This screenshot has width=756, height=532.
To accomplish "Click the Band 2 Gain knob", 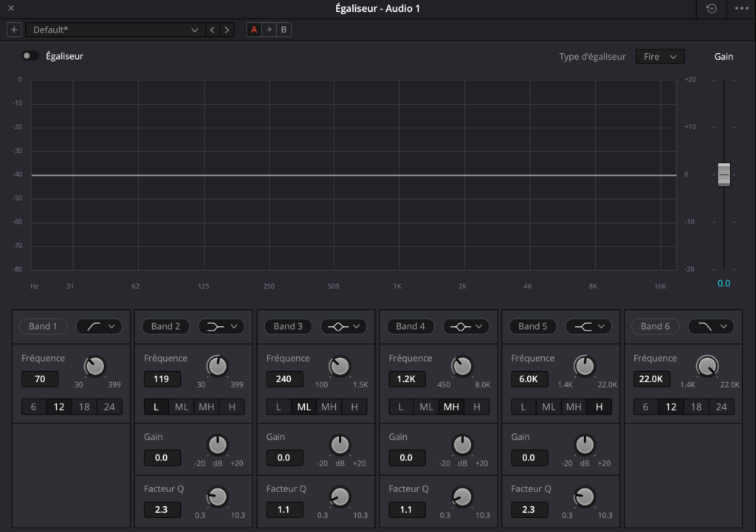I will 217,445.
